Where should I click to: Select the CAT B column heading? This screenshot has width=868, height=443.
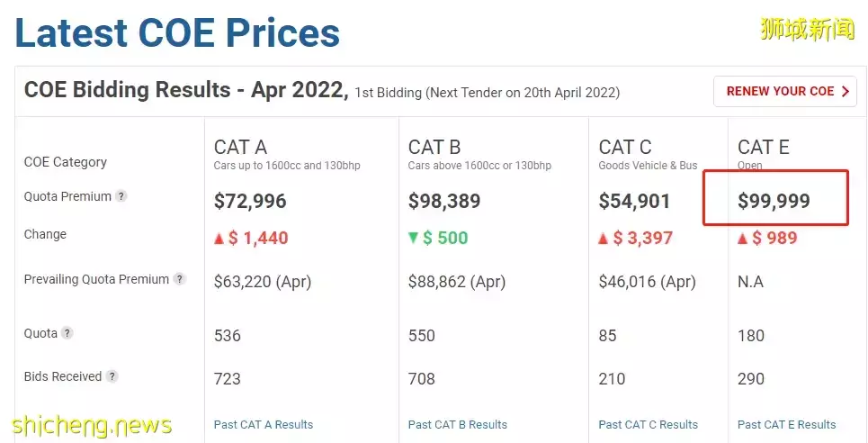point(434,147)
